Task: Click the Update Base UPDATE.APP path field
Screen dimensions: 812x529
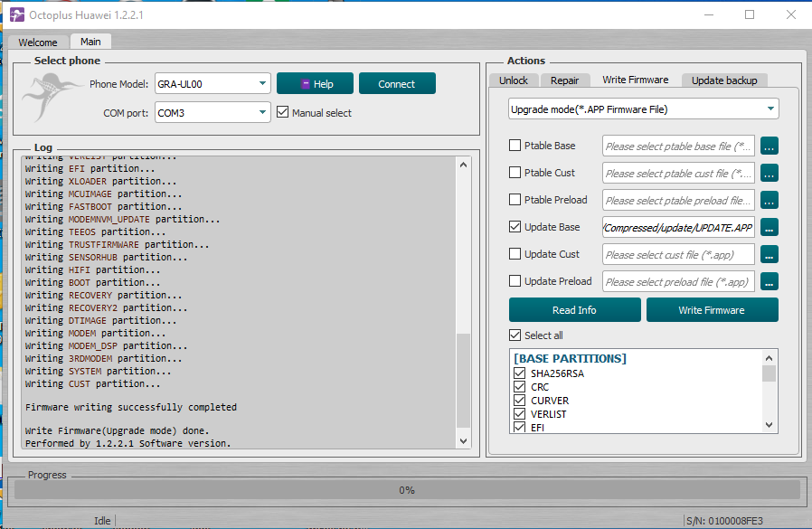Action: point(678,227)
